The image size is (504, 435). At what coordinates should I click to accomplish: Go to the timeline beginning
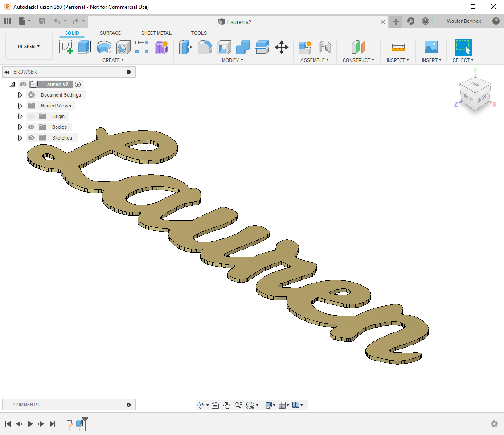8,424
